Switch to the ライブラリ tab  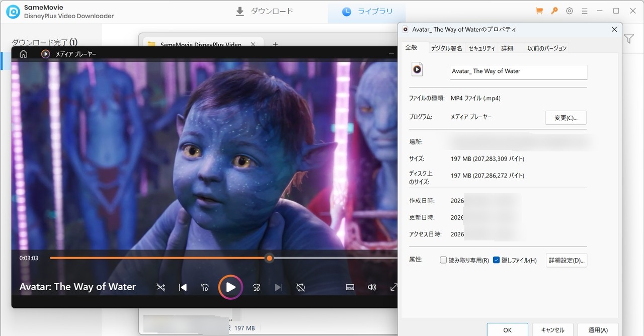(367, 11)
